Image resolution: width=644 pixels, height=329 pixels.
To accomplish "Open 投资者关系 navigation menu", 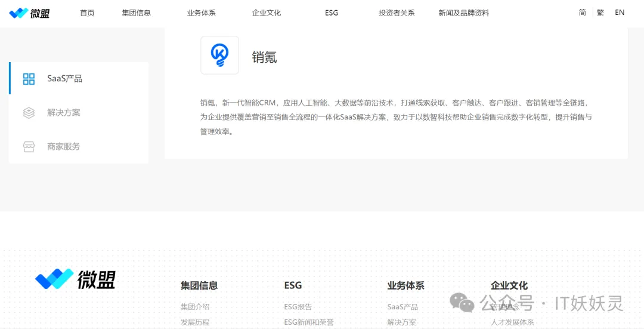I will 397,13.
